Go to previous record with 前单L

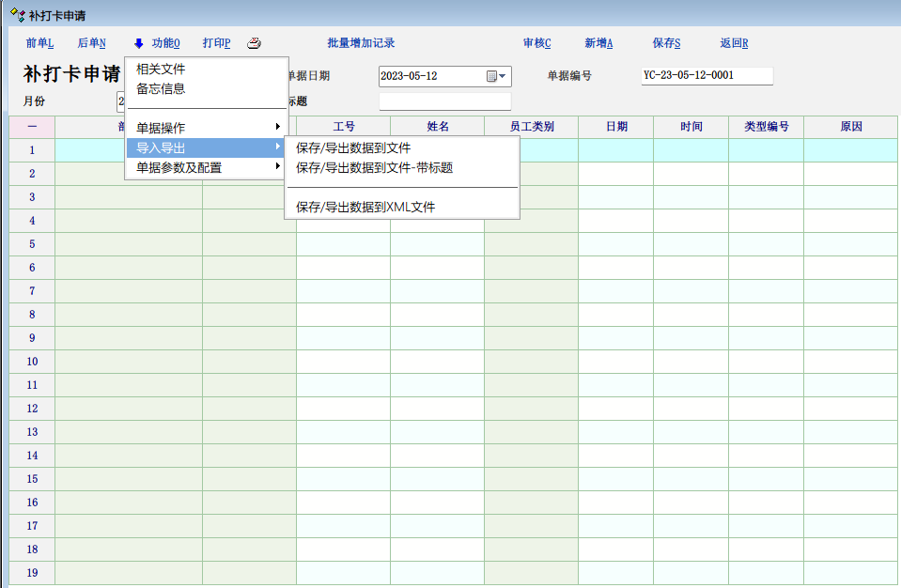point(40,43)
